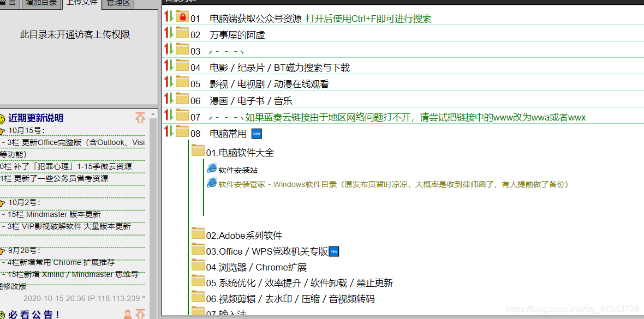Click the folder icon in row 07
This screenshot has width=644, height=319.
coord(182,115)
